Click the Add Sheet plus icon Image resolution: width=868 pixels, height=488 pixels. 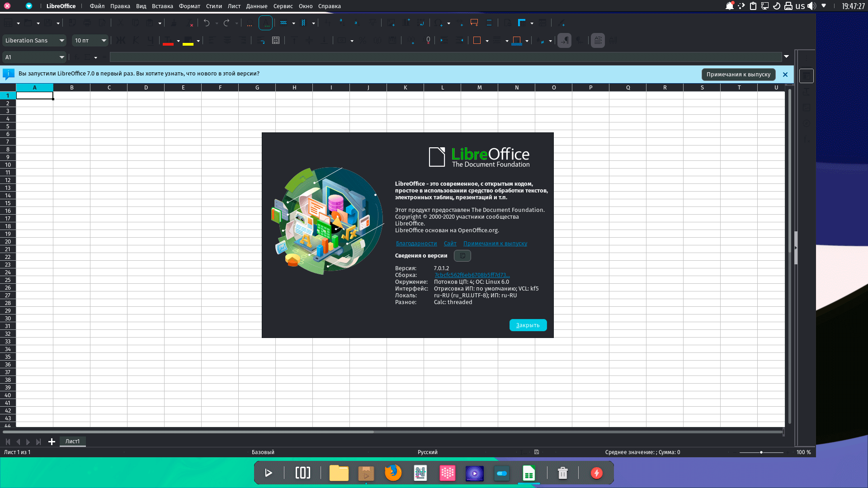click(52, 441)
